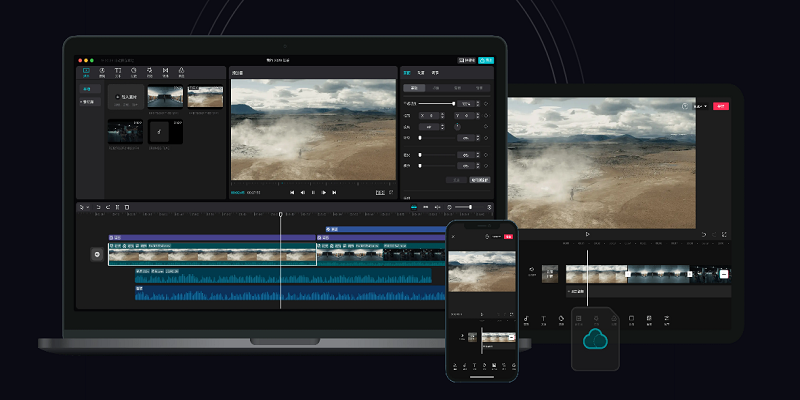The image size is (800, 400).
Task: Open the resolution dropdown on the tablet
Action: click(x=700, y=106)
